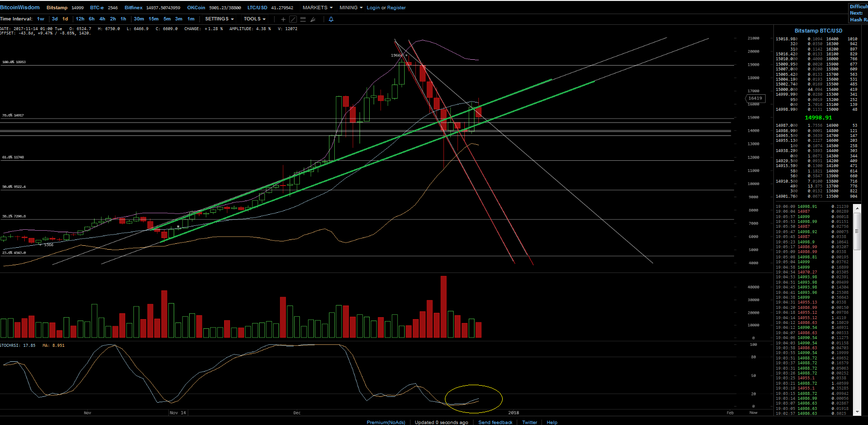Switch chart to 15m interval
This screenshot has width=868, height=425.
tap(154, 19)
